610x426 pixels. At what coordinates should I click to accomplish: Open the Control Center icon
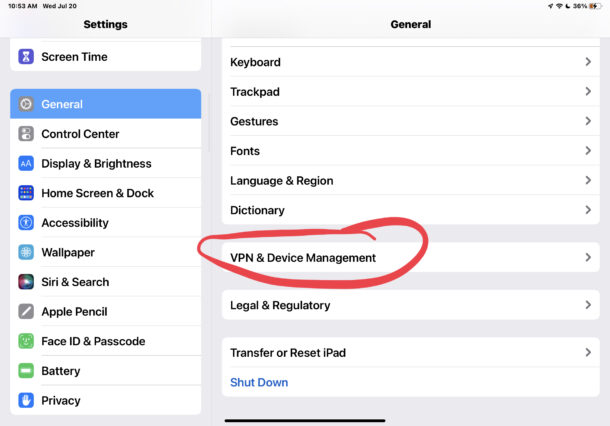tap(26, 134)
